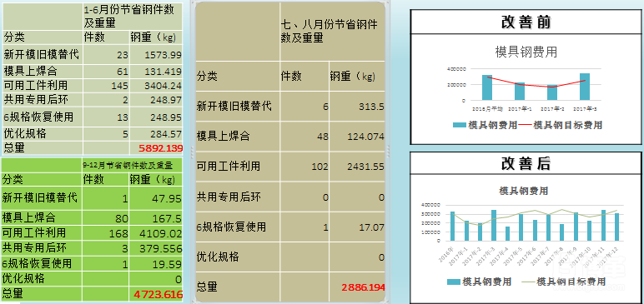Select the red total 4723.616
Image resolution: width=644 pixels, height=304 pixels.
pos(158,294)
